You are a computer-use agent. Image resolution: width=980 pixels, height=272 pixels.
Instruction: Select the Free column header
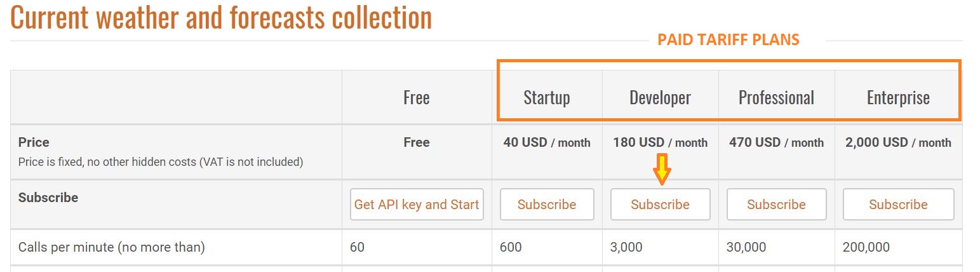tap(417, 97)
